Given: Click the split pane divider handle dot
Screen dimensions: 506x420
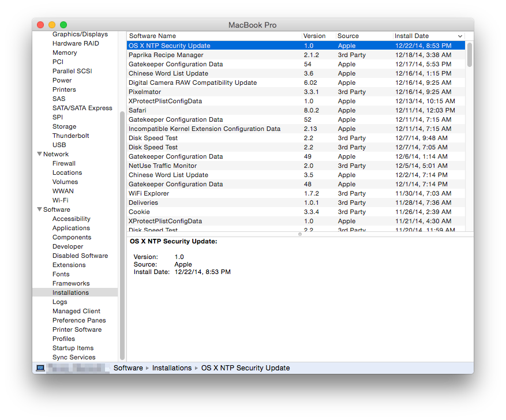Looking at the screenshot, I should (300, 234).
